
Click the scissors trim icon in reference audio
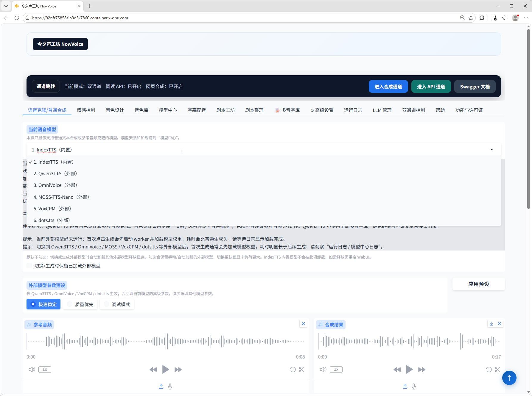302,370
